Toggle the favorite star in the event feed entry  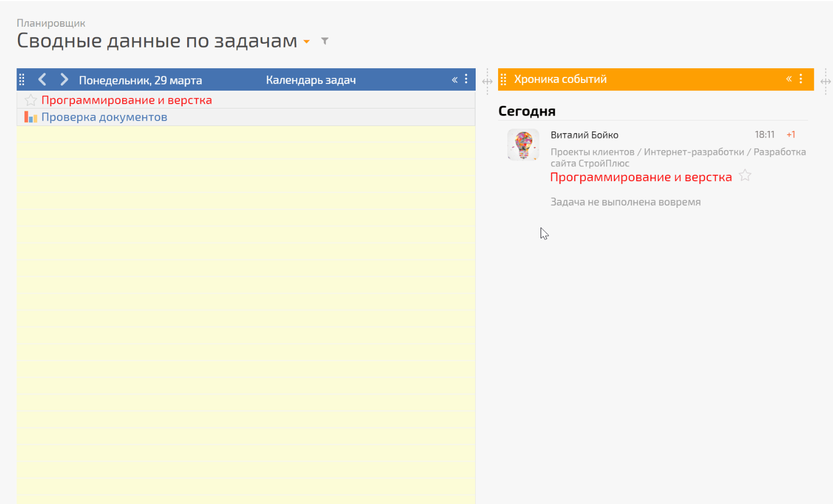coord(745,176)
